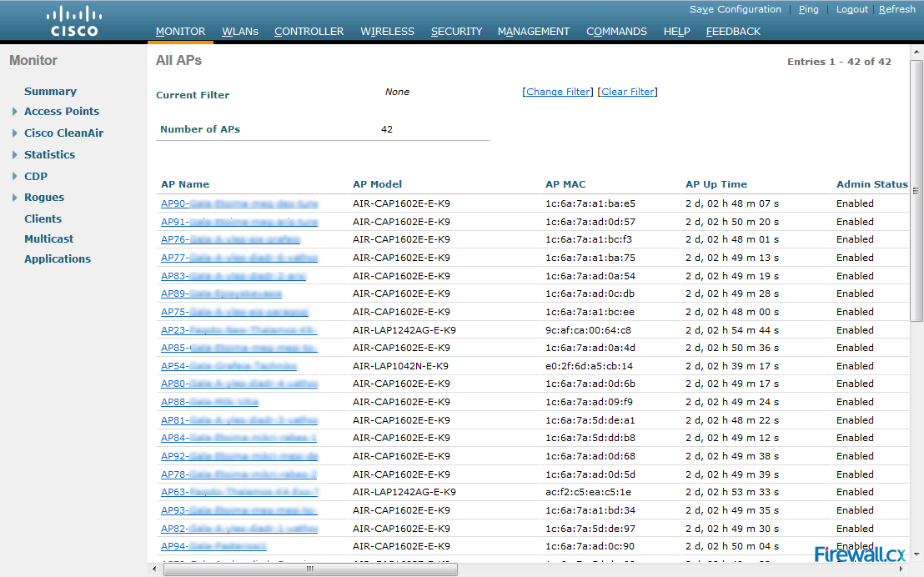Open the AP85 access point link
The height and width of the screenshot is (577, 924).
[x=239, y=349]
